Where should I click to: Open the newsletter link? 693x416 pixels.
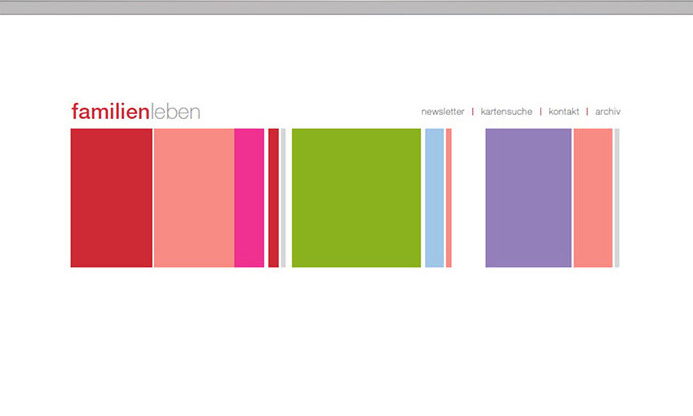(443, 112)
